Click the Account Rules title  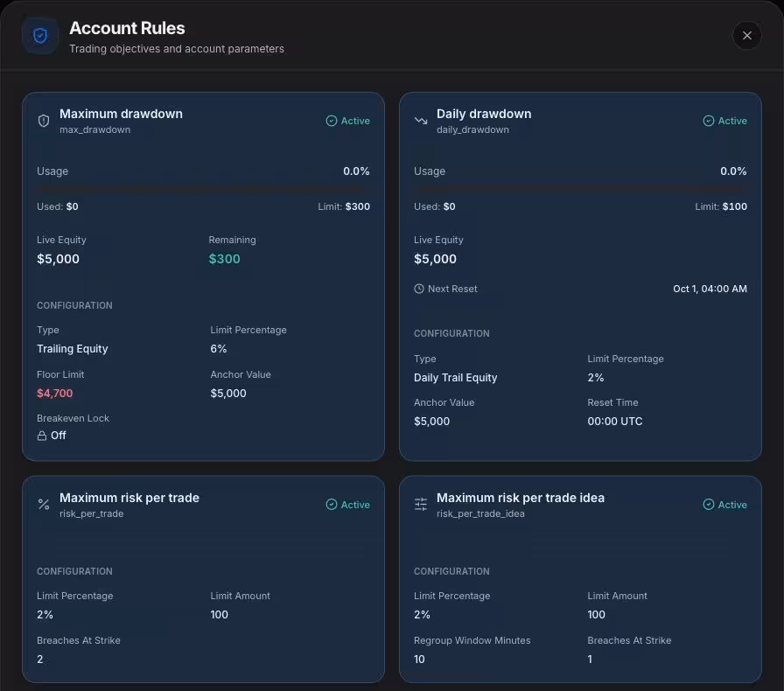127,29
